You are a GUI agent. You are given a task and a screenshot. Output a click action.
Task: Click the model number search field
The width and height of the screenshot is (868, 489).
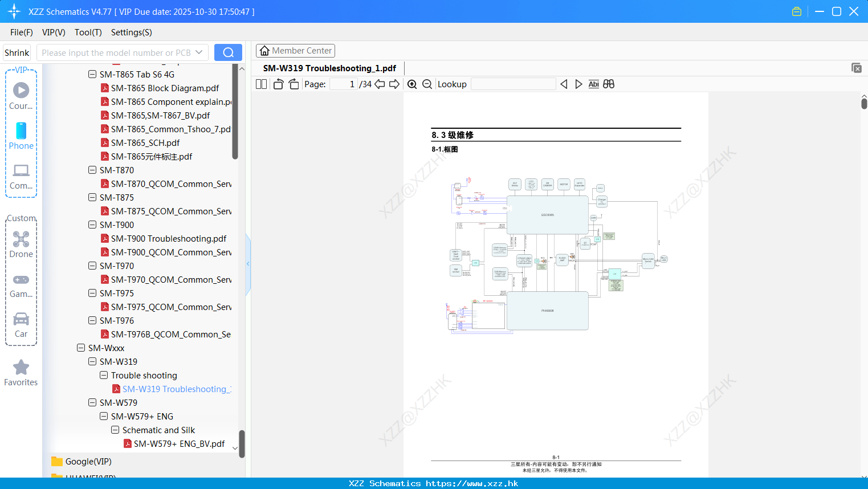coord(116,52)
